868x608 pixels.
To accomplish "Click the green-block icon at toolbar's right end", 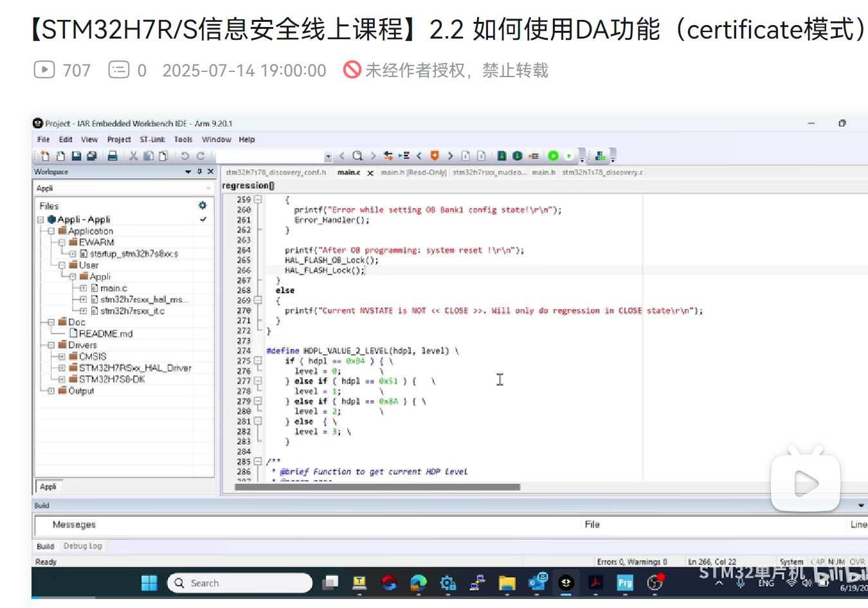I will [601, 156].
